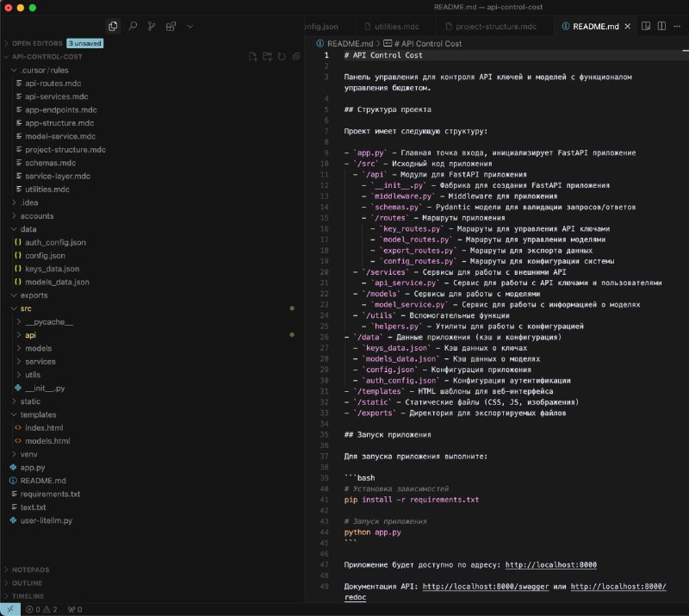The height and width of the screenshot is (616, 689).
Task: Refresh the explorer file tree
Action: point(282,57)
